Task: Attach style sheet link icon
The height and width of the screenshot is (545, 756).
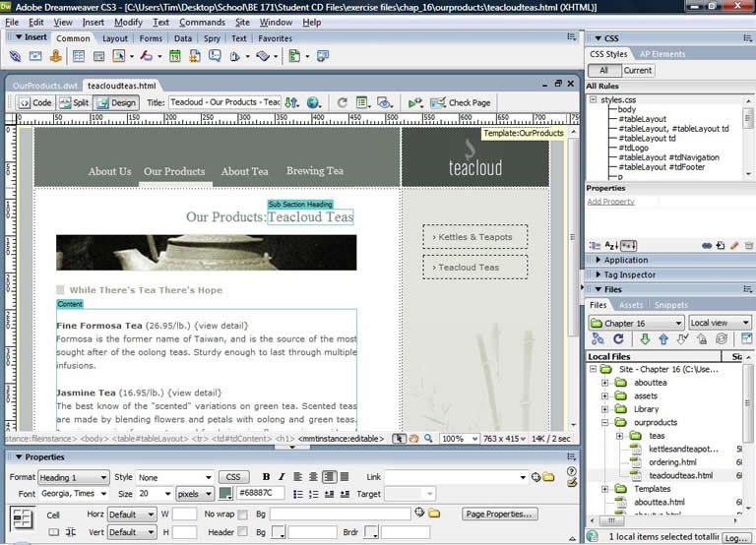Action: (707, 246)
